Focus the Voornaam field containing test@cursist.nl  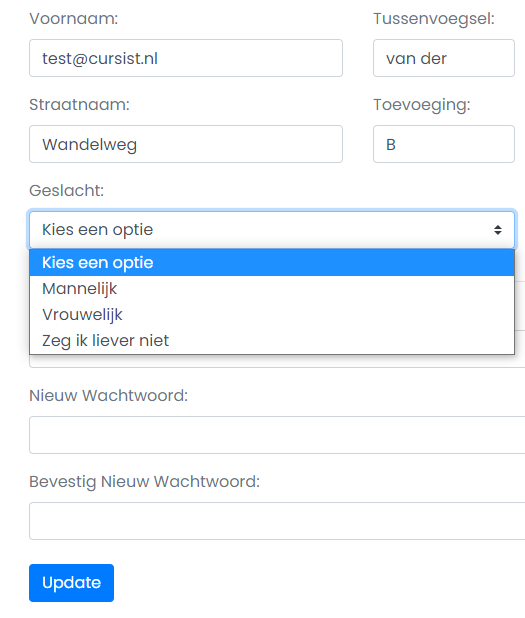click(x=186, y=58)
